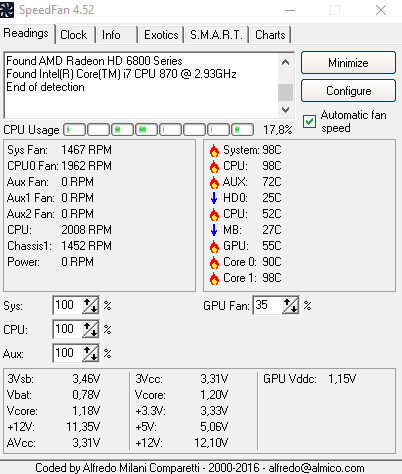Click the CPU 2008 RPM reading
This screenshot has height=474, width=402.
click(59, 230)
